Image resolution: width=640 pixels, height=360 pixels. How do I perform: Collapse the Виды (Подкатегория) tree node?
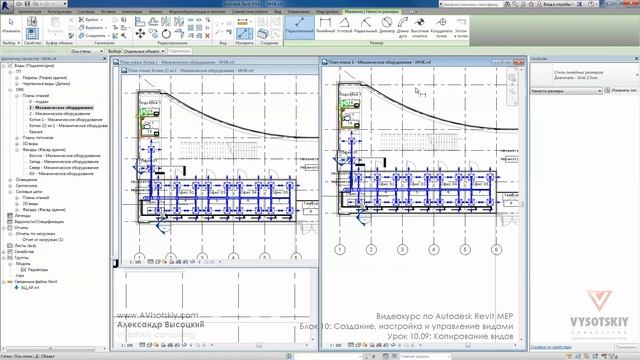pos(4,66)
